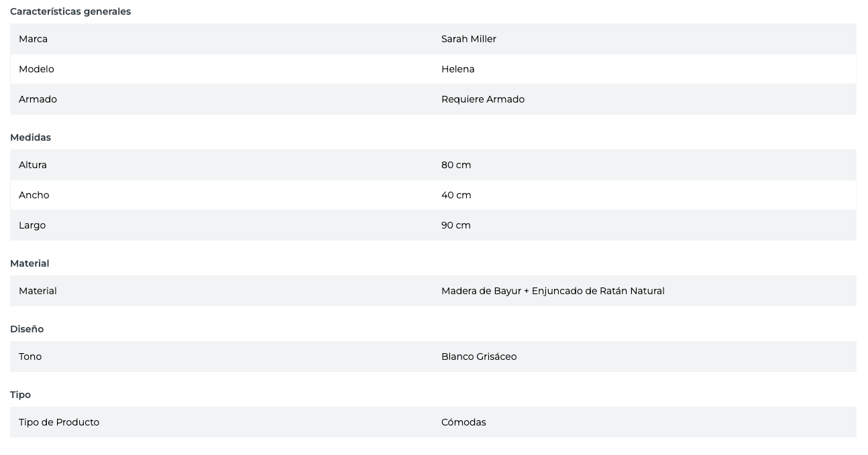Select the 'Modelo' row label
868x455 pixels.
pyautogui.click(x=36, y=69)
